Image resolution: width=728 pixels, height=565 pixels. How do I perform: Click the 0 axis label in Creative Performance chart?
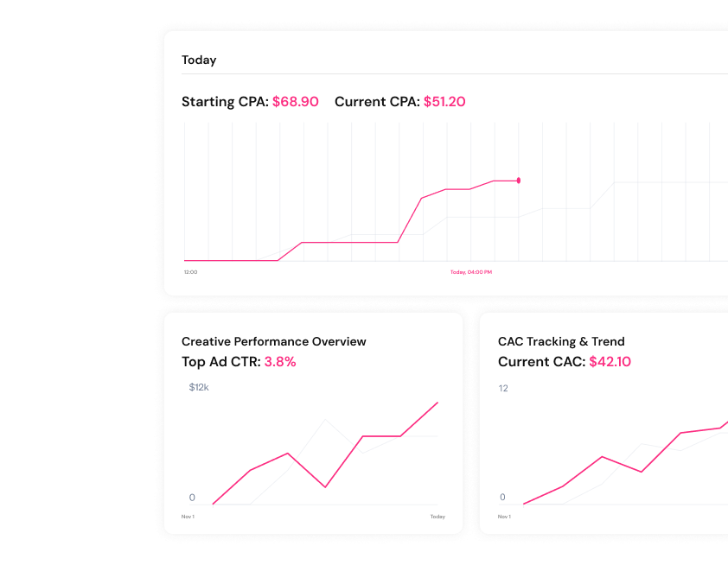(x=192, y=498)
